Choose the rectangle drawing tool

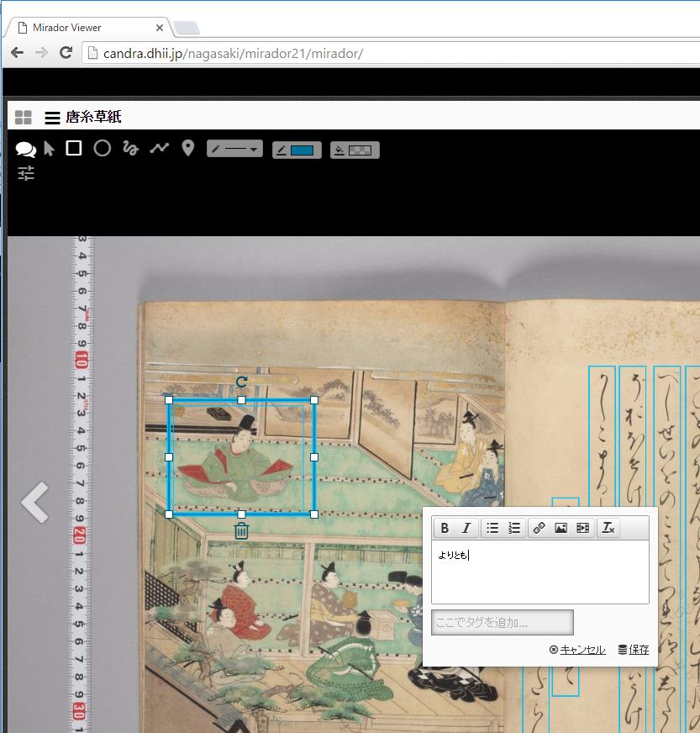(74, 148)
